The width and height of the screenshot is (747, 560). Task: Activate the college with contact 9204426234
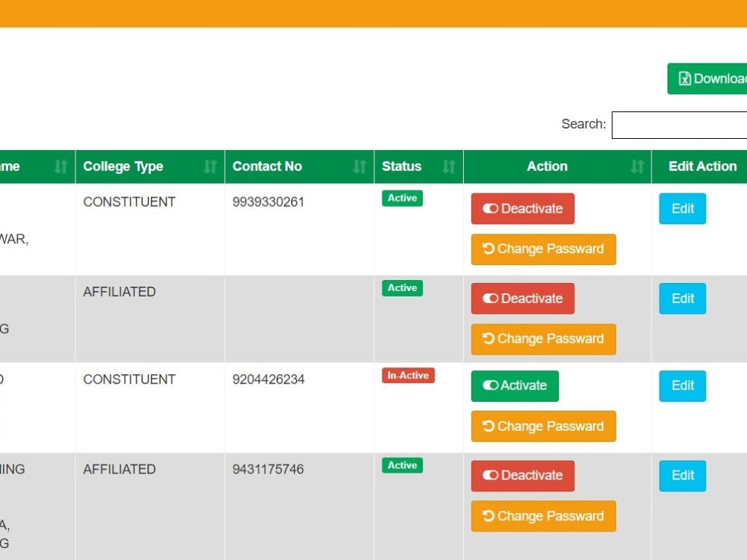[515, 386]
